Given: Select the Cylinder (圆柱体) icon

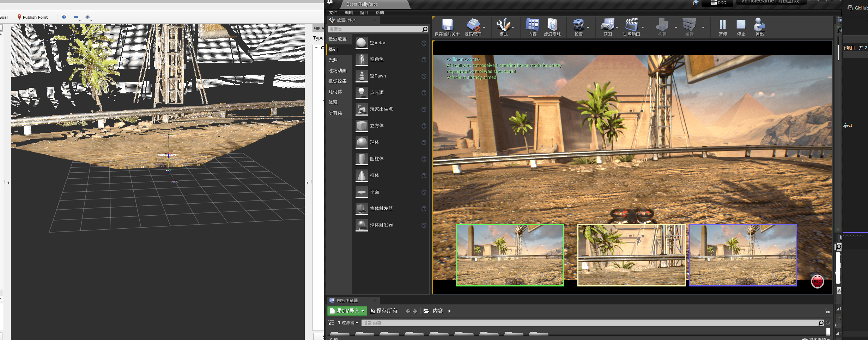Looking at the screenshot, I should click(x=362, y=159).
